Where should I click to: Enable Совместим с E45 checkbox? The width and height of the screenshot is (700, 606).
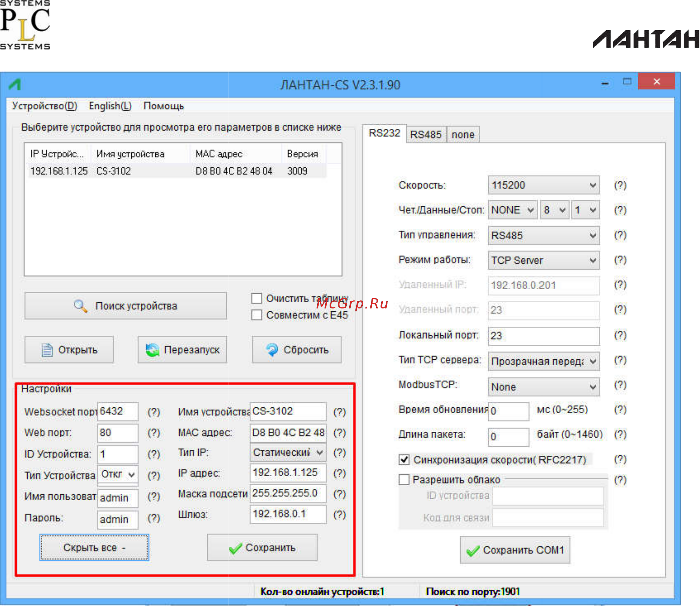257,315
